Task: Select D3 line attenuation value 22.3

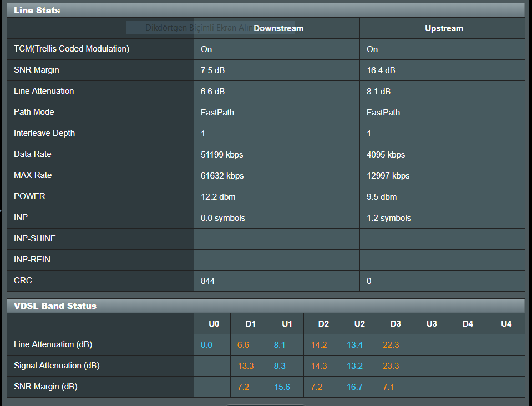Action: (x=391, y=345)
